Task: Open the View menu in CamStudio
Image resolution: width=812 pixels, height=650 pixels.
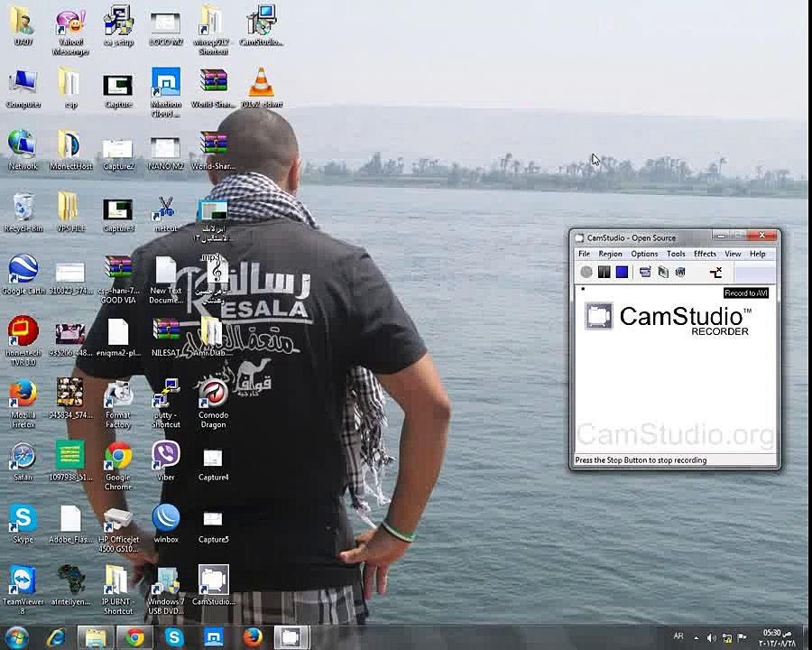Action: (733, 254)
